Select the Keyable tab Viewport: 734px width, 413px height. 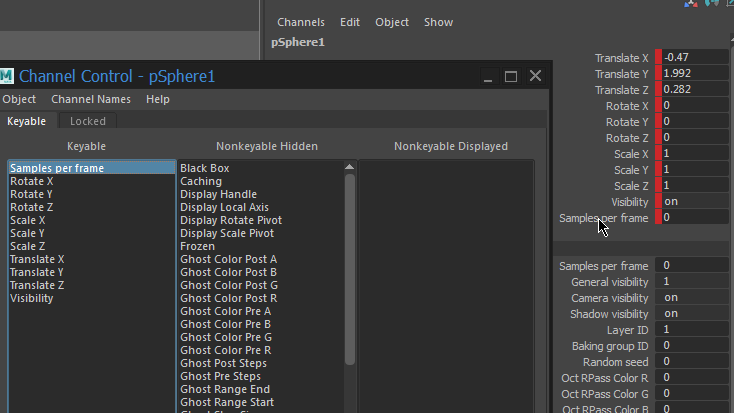26,121
